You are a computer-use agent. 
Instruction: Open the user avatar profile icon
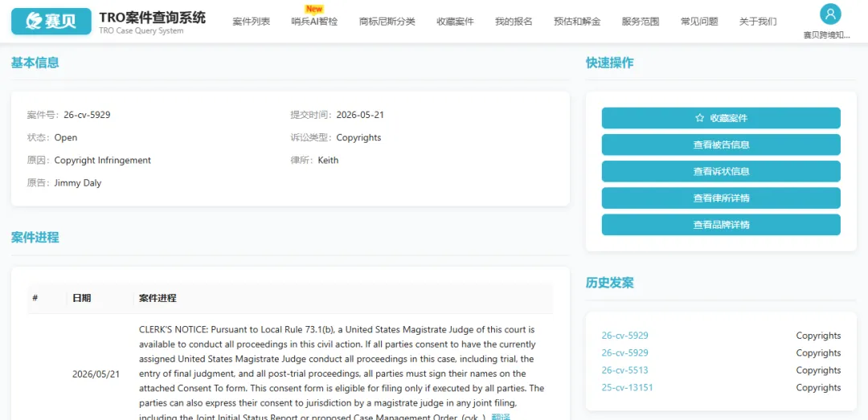point(829,14)
